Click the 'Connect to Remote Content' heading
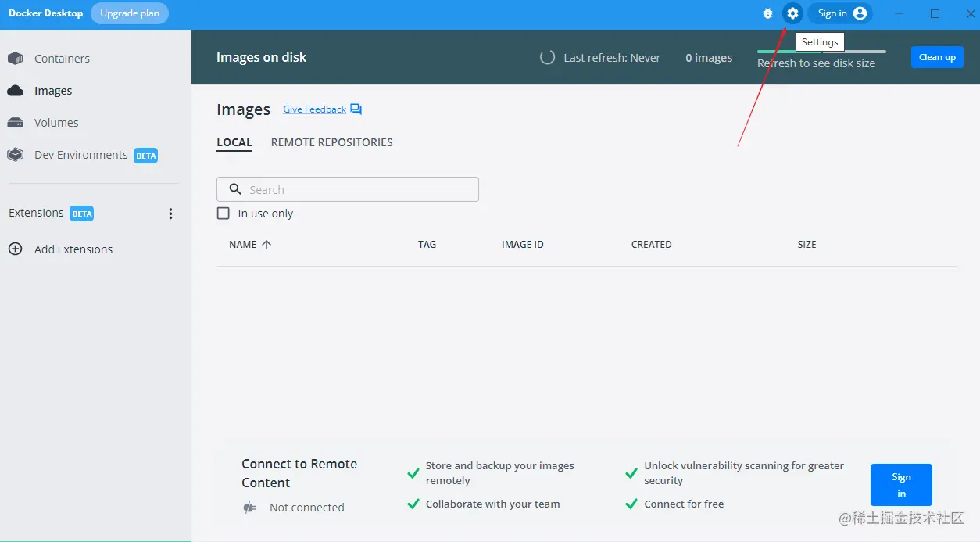 coord(299,473)
